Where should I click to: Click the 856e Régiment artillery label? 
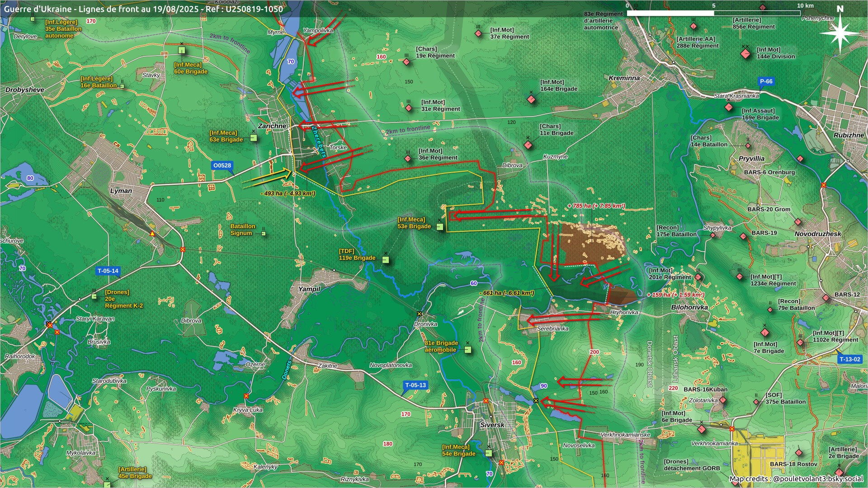pos(754,23)
